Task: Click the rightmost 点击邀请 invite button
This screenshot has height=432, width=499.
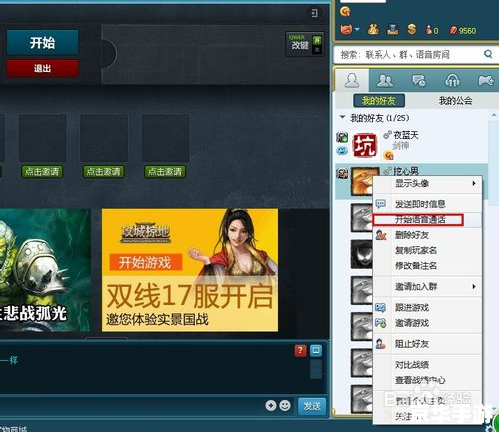Action: [165, 172]
